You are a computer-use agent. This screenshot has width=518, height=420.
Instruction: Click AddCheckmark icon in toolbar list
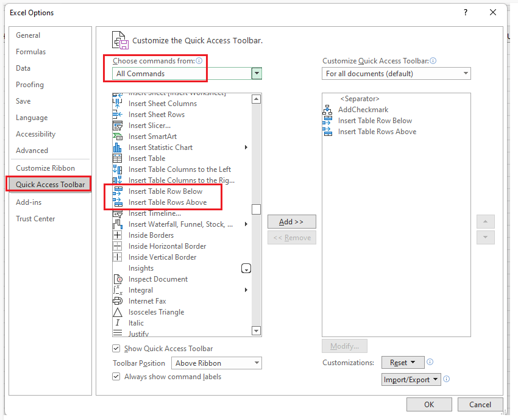(x=327, y=110)
